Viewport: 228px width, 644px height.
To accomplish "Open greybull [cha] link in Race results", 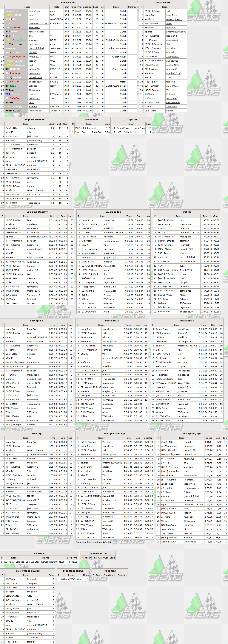I will pyautogui.click(x=36, y=48).
